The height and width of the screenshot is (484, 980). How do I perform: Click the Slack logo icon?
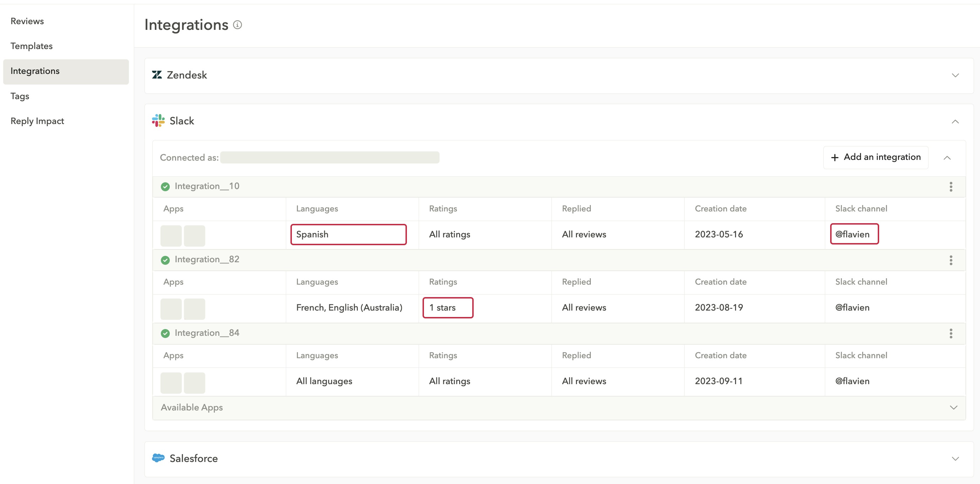point(158,121)
